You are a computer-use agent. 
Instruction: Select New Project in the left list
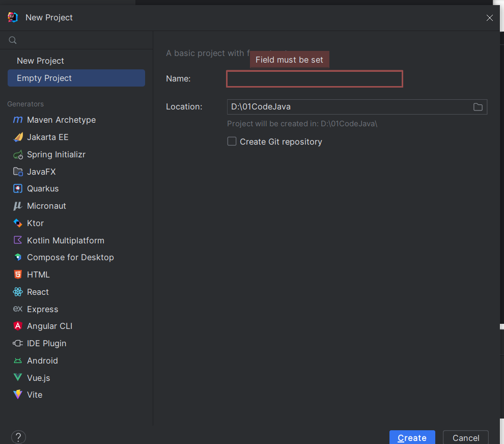(76, 61)
